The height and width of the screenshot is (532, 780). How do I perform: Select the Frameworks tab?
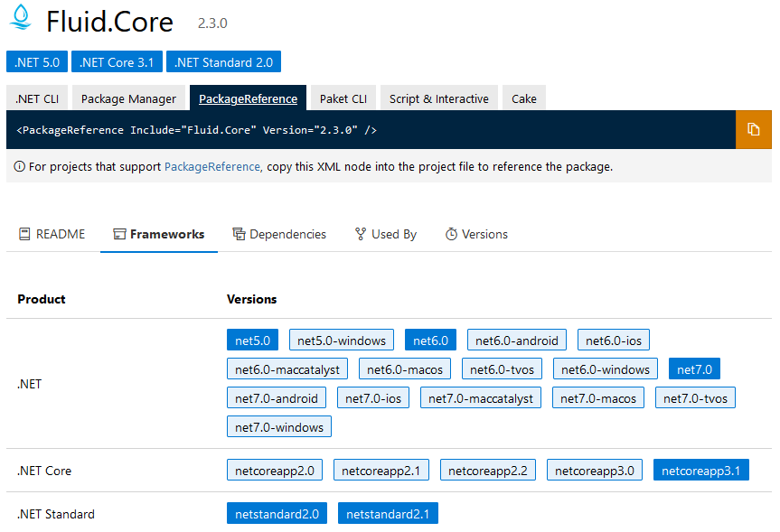tap(159, 234)
